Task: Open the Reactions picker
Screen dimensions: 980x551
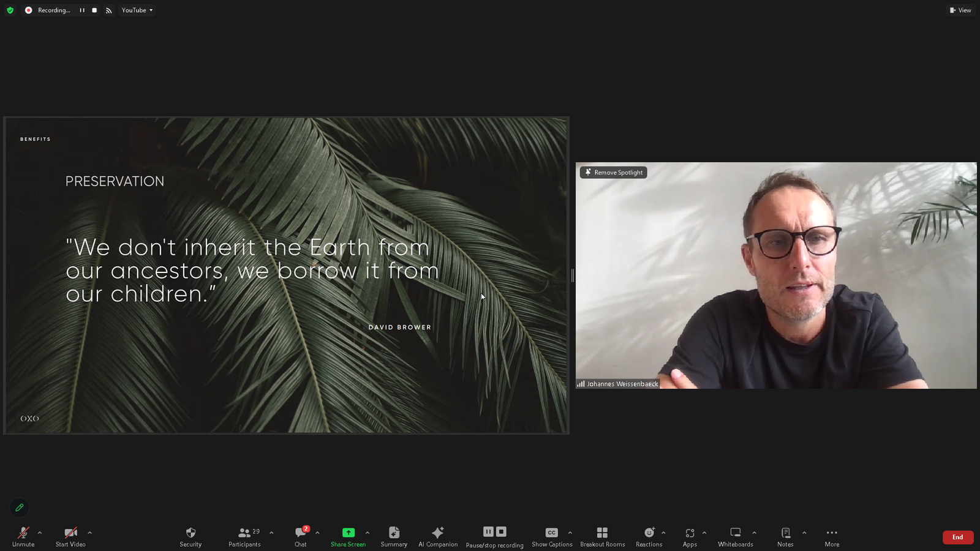Action: 649,536
